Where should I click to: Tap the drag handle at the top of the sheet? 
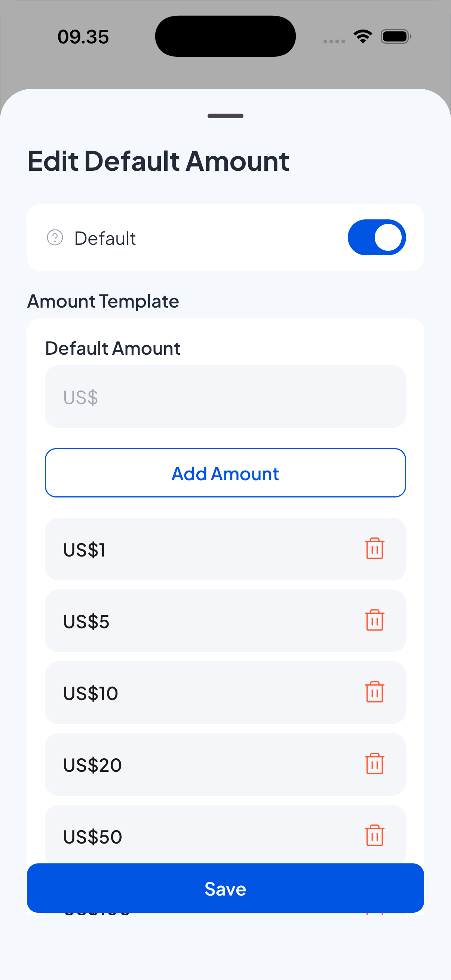click(225, 115)
